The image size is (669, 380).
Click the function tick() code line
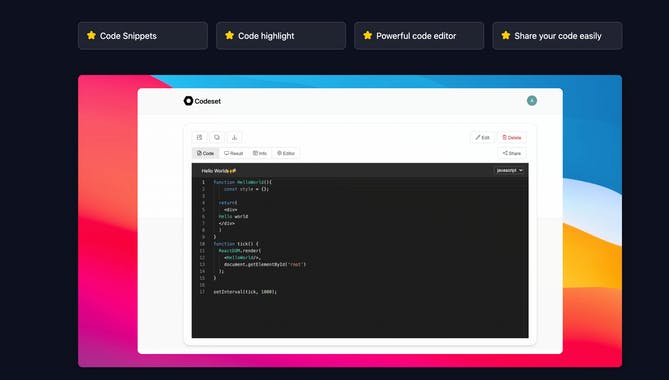pos(236,244)
